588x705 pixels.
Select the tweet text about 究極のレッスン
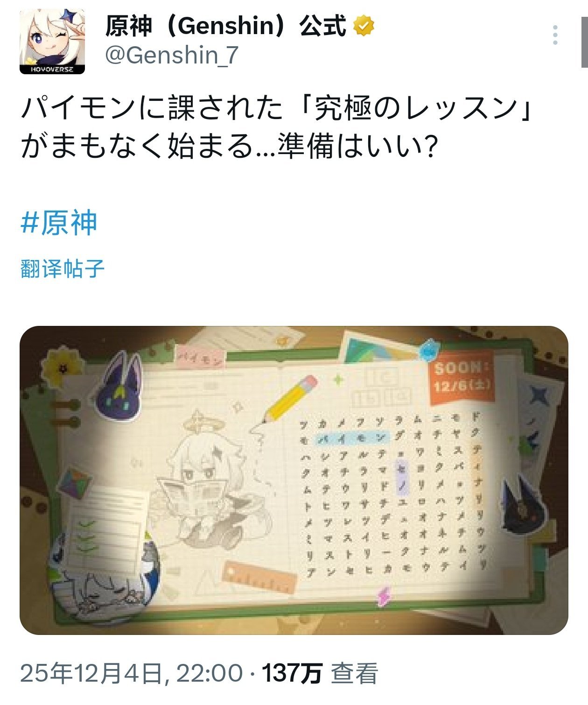click(x=277, y=127)
